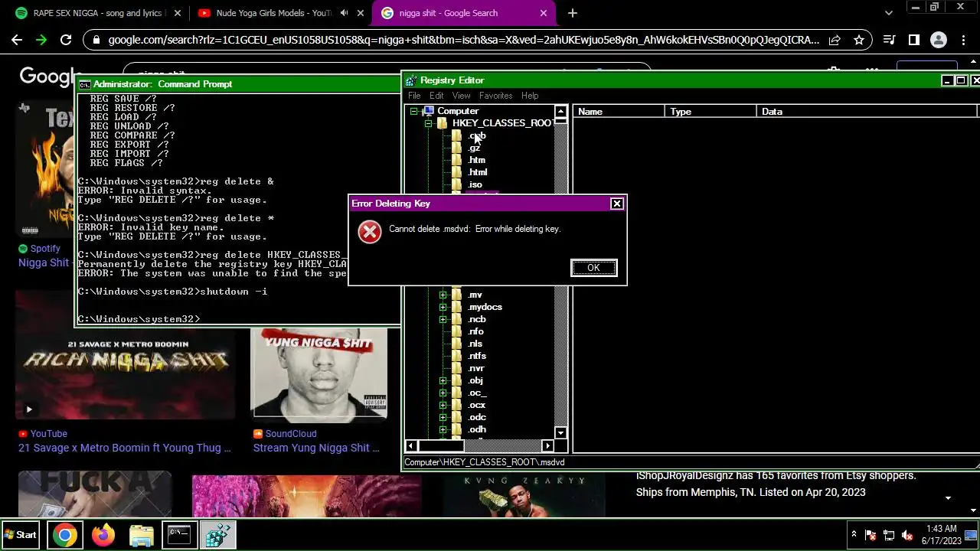The height and width of the screenshot is (551, 980).
Task: Click the Data column header in Registry Editor
Action: [x=867, y=112]
